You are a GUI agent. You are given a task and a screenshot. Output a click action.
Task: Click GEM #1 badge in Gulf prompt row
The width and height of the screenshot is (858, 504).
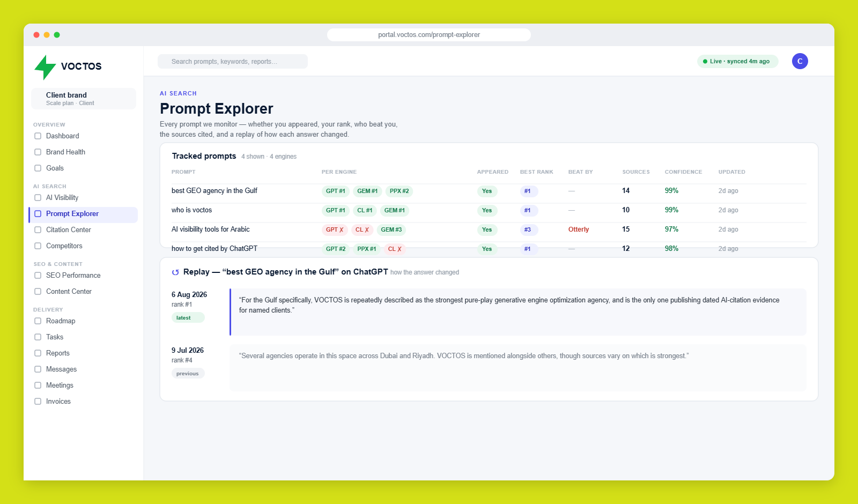[x=367, y=191]
